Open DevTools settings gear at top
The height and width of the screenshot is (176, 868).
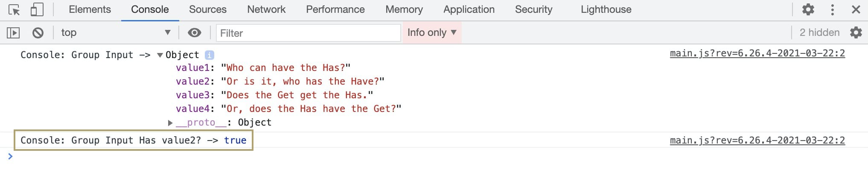808,9
